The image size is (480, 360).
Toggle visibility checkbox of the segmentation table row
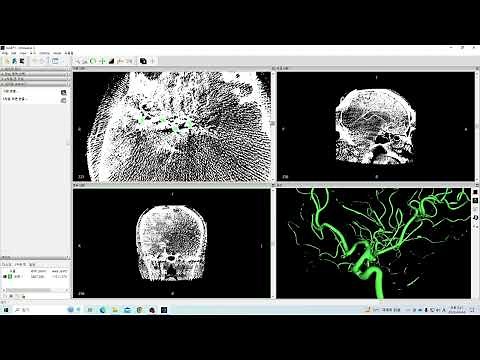pyautogui.click(x=5, y=277)
